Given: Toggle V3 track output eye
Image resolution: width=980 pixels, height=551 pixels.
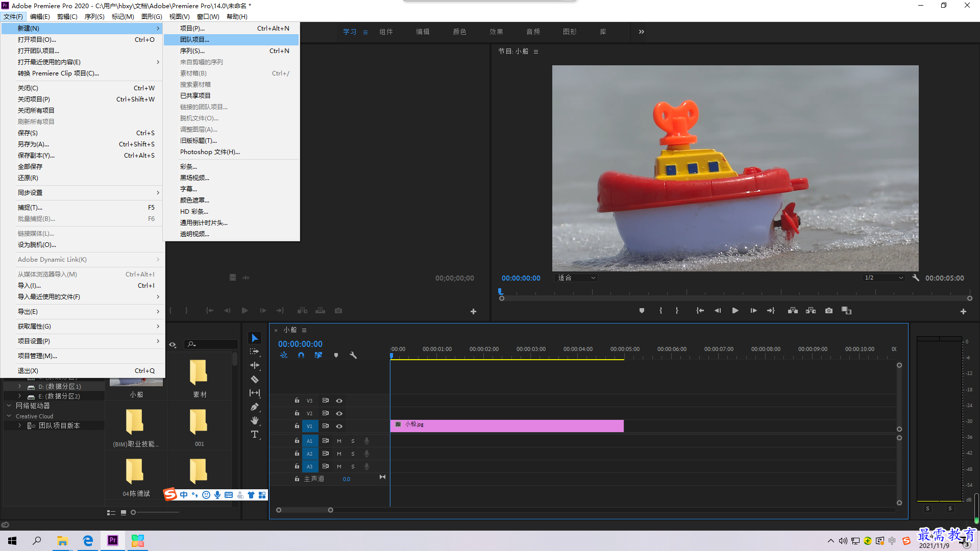Looking at the screenshot, I should (339, 400).
